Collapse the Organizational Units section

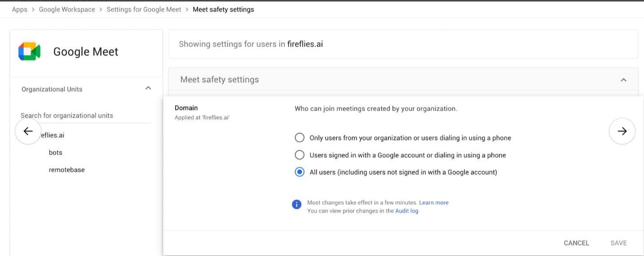click(x=148, y=88)
